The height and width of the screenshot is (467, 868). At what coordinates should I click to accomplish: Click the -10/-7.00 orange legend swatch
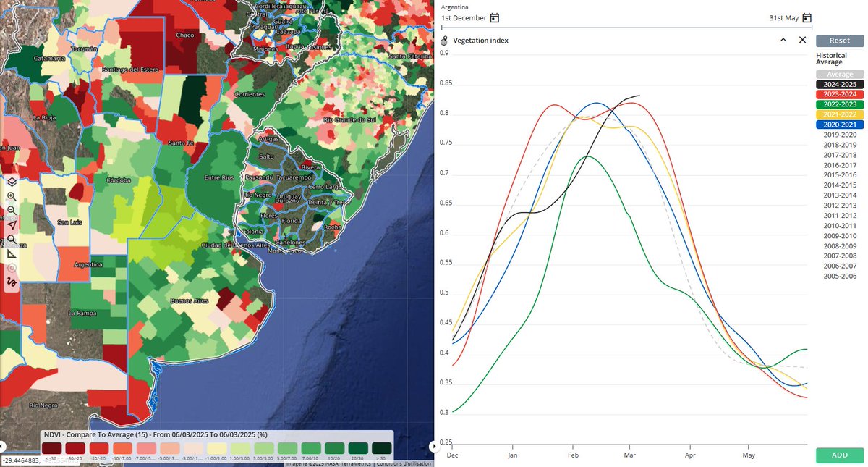coord(123,448)
